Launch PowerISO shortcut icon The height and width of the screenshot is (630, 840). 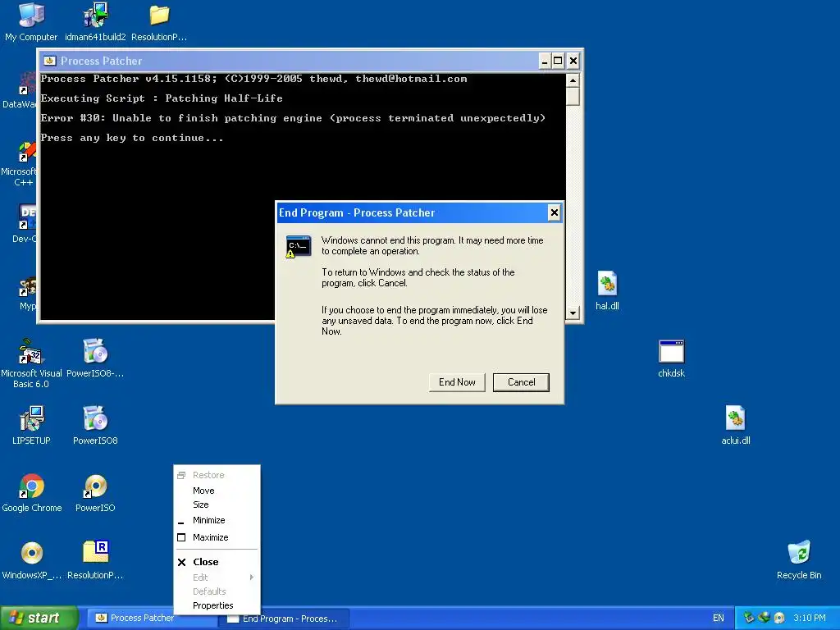pyautogui.click(x=95, y=492)
